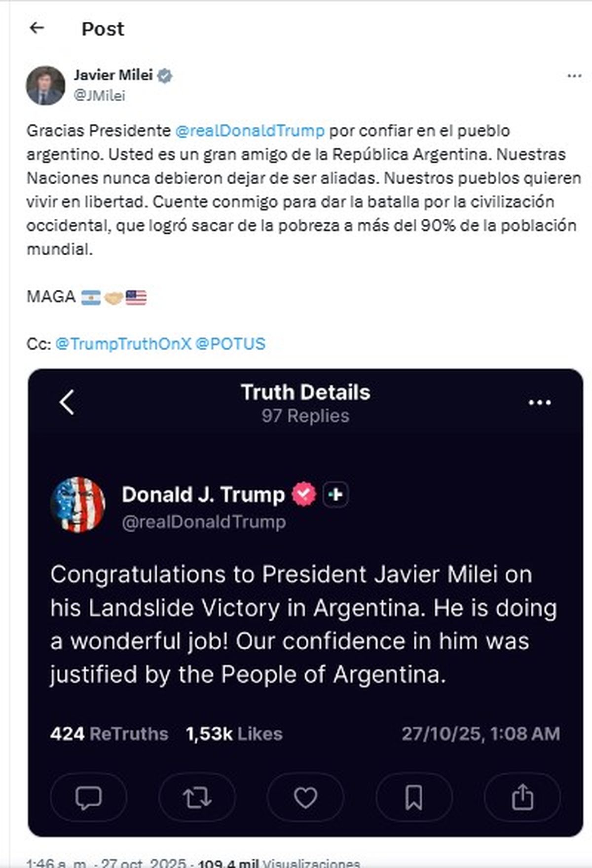Screen dimensions: 592x868
Task: Click the back arrow beside Post
Action: [x=37, y=28]
